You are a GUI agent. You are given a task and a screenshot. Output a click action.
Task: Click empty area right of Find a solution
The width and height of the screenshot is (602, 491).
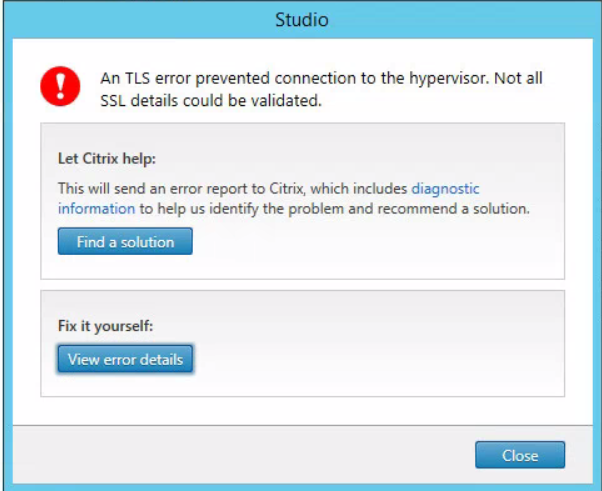376,242
